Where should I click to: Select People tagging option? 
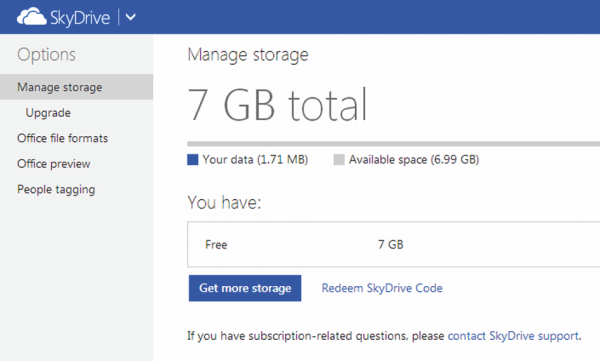56,189
